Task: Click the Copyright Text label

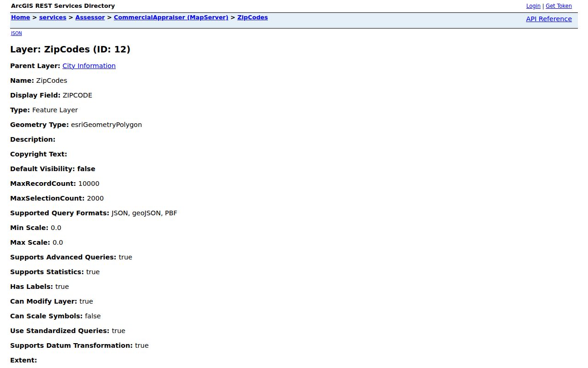Action: click(39, 154)
